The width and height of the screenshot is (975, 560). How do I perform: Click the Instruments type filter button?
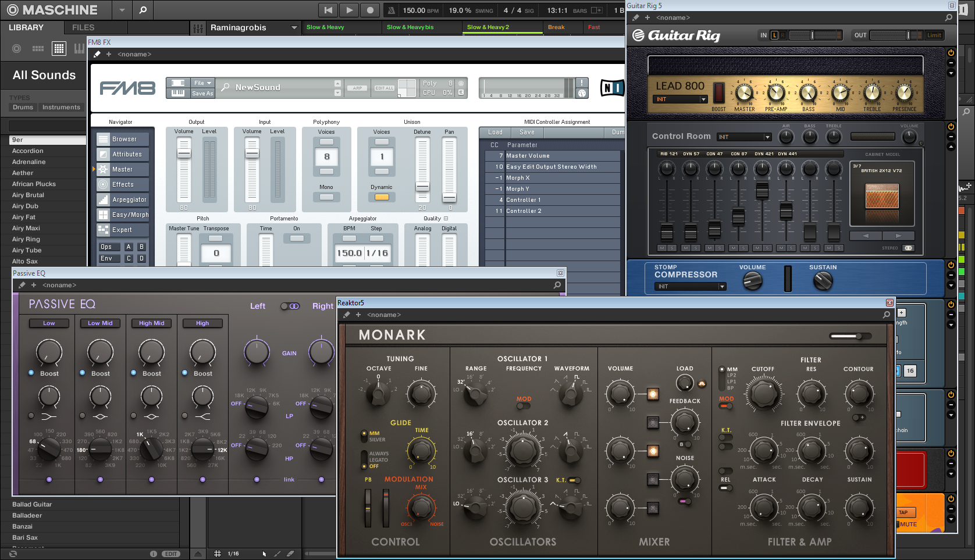[61, 107]
